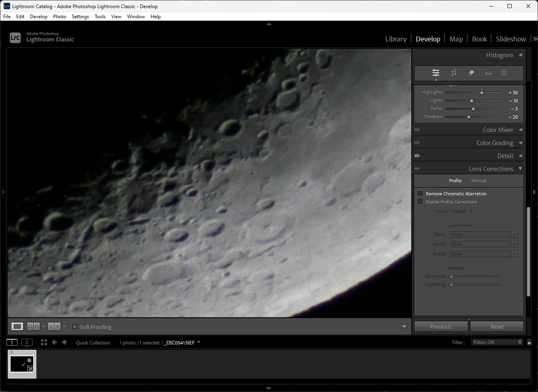Go to Grid view icon in filmstrip

coord(44,342)
